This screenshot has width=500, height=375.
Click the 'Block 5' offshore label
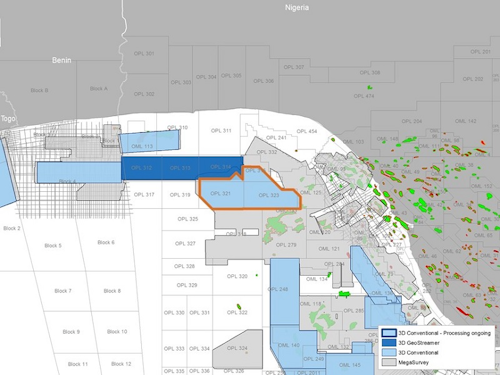[x=53, y=246]
